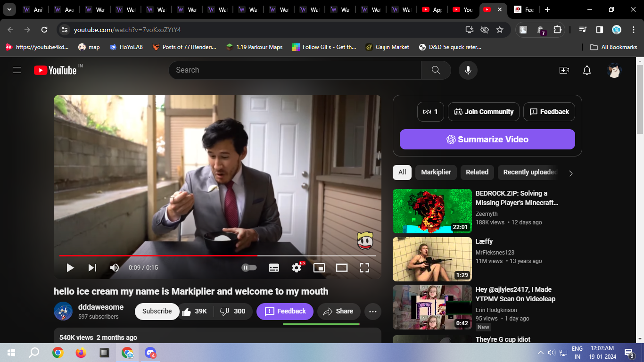This screenshot has height=362, width=644.
Task: Open the All Bookmarks folder
Action: point(614,47)
